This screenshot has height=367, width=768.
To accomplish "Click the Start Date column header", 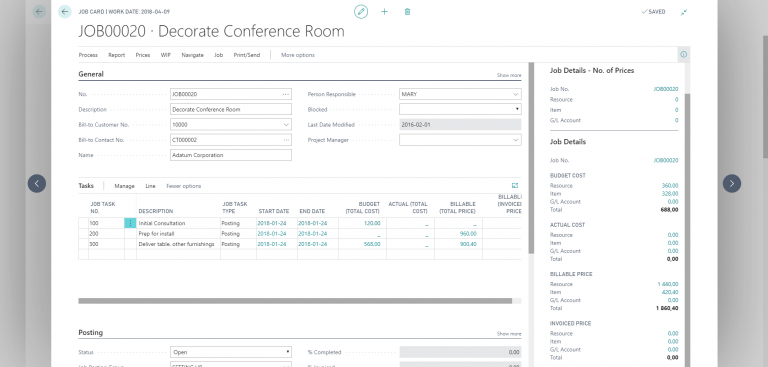I will pyautogui.click(x=274, y=211).
